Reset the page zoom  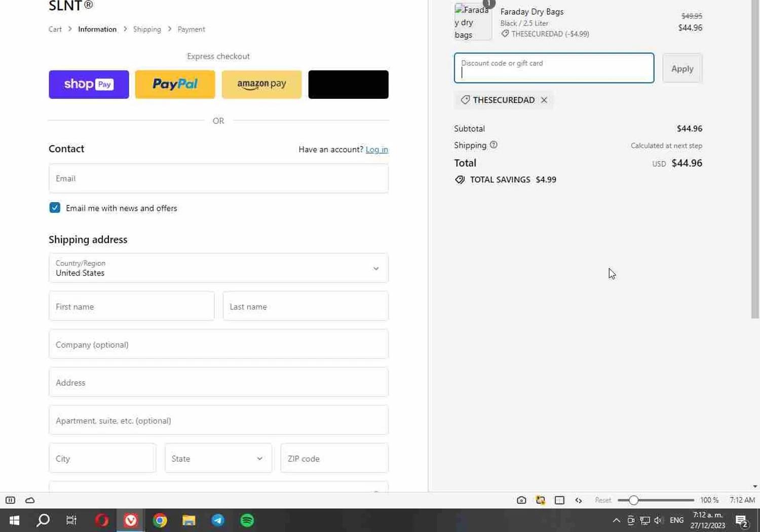coord(603,500)
